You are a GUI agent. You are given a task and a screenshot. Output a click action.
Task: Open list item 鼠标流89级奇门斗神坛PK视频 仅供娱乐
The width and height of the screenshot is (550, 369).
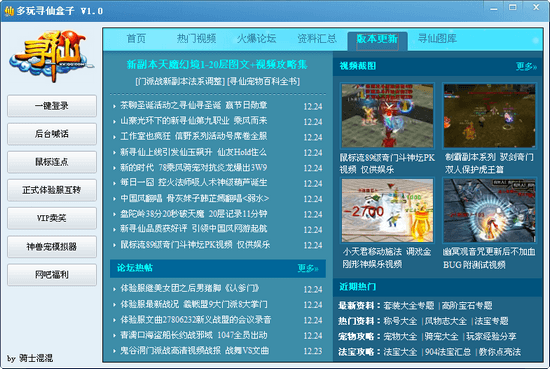195,244
